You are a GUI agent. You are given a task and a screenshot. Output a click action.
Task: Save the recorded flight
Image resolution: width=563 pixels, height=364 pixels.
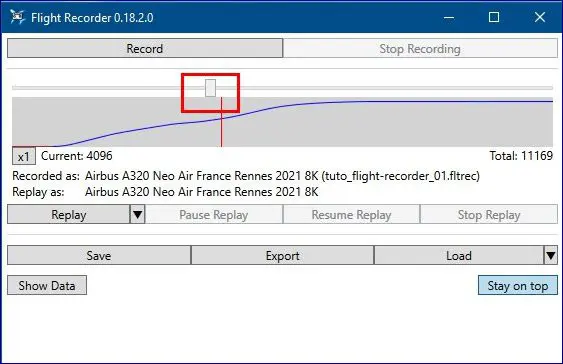click(99, 256)
